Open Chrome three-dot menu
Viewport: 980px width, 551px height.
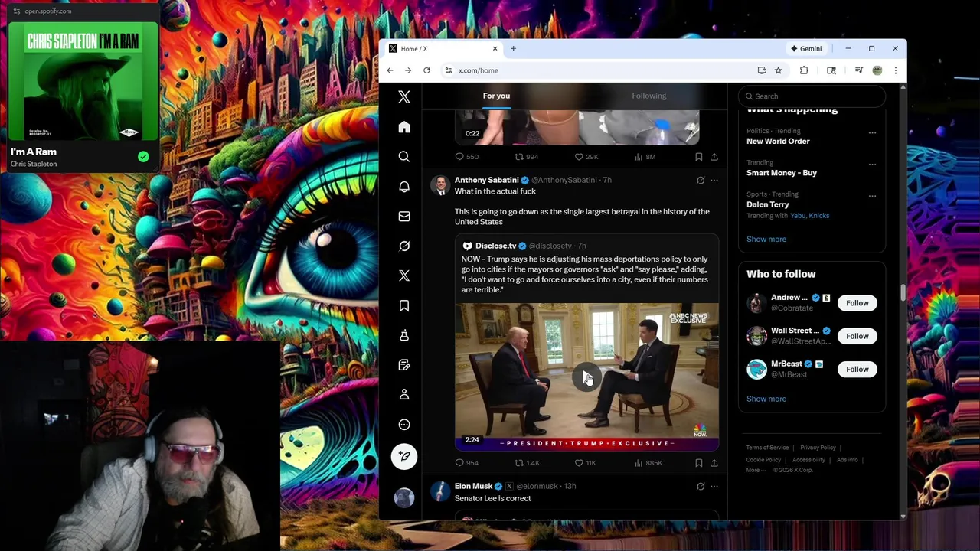pyautogui.click(x=895, y=70)
